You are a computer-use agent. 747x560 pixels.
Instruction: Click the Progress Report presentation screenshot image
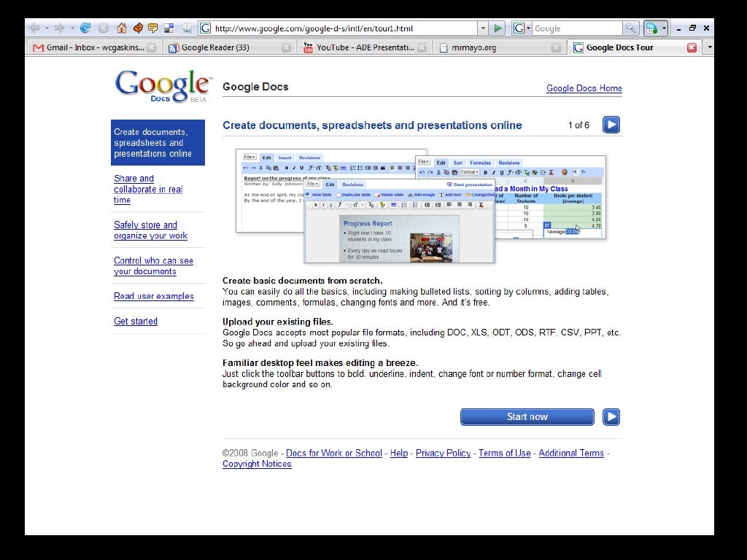[x=399, y=221]
